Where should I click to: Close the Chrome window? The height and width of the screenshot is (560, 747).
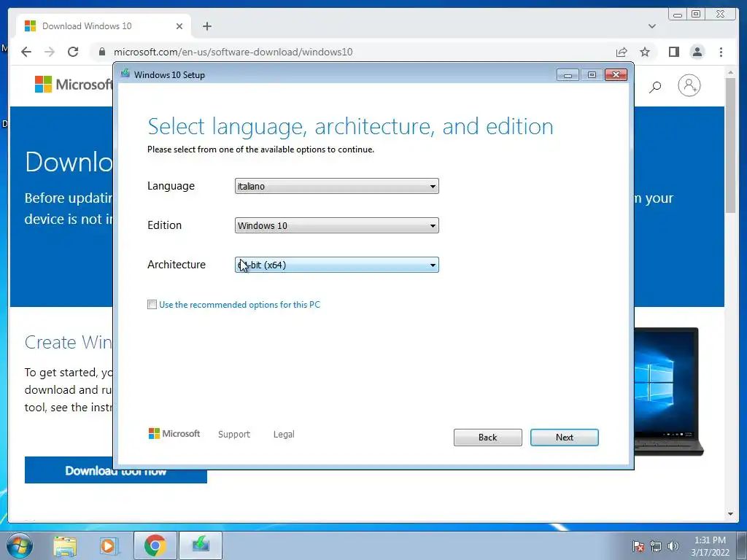click(x=721, y=15)
